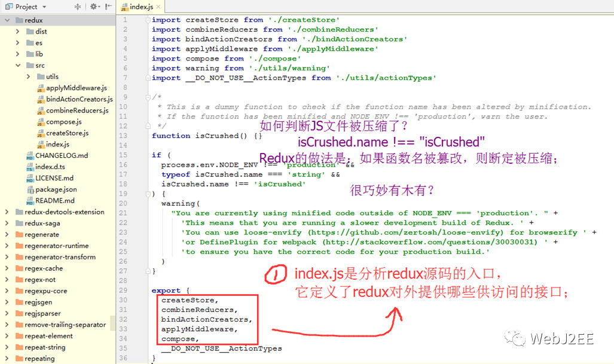The height and width of the screenshot is (364, 614).
Task: Select the remove-trailing-separator folder
Action: tap(65, 325)
